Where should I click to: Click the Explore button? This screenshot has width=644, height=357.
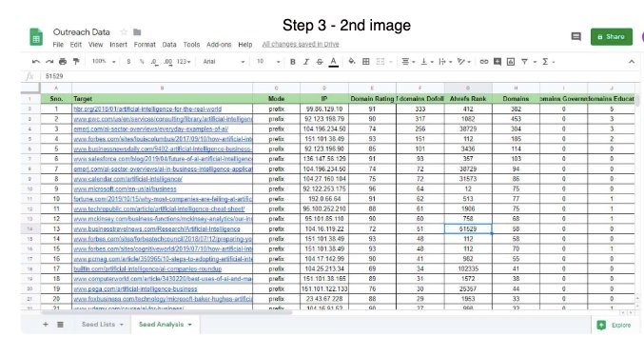[x=615, y=325]
